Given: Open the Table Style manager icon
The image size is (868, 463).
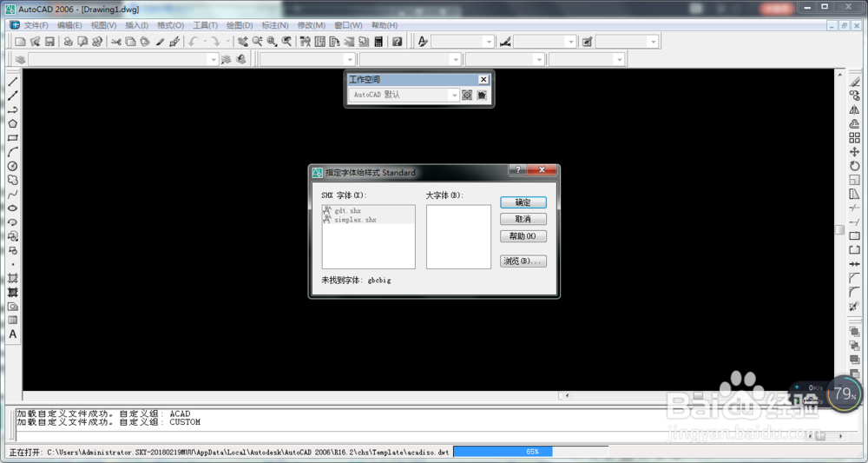Looking at the screenshot, I should [x=588, y=42].
